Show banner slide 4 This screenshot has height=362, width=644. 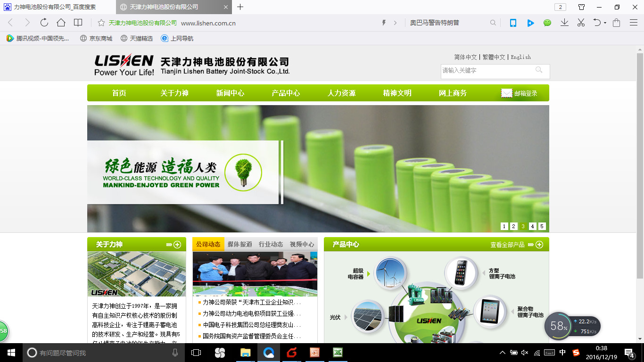pyautogui.click(x=532, y=226)
